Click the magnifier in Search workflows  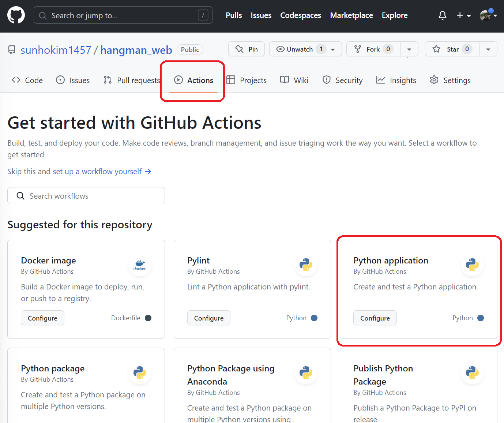tap(20, 196)
